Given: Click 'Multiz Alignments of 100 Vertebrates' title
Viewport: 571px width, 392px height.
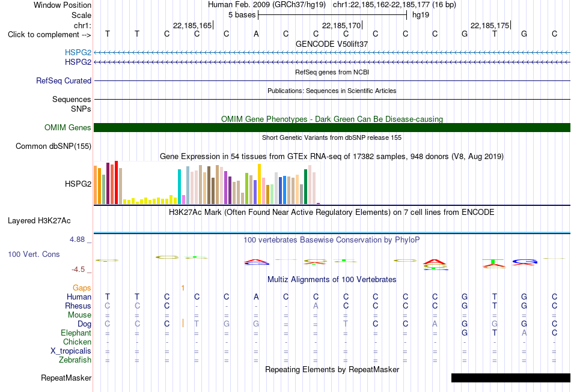Looking at the screenshot, I should click(x=332, y=279).
